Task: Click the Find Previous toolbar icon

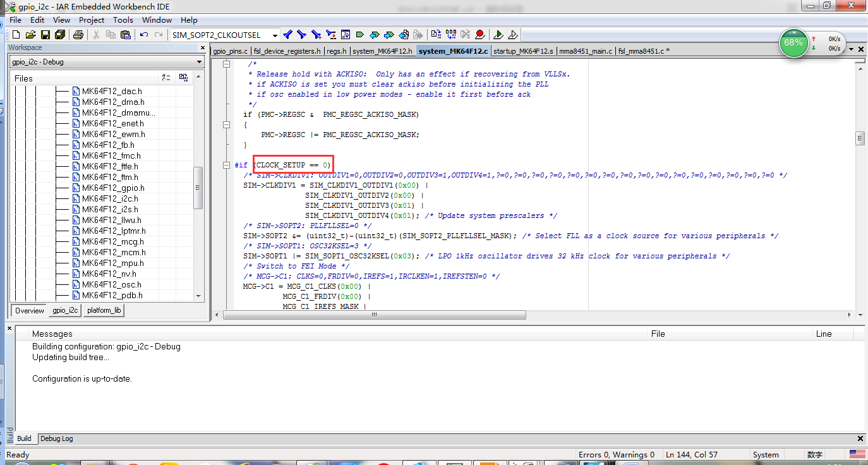Action: [287, 35]
